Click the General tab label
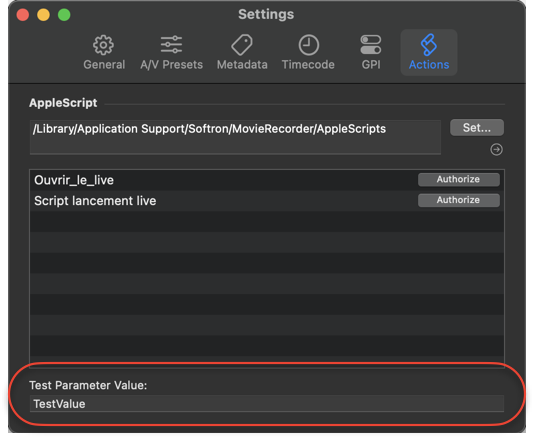The height and width of the screenshot is (438, 534). [104, 65]
